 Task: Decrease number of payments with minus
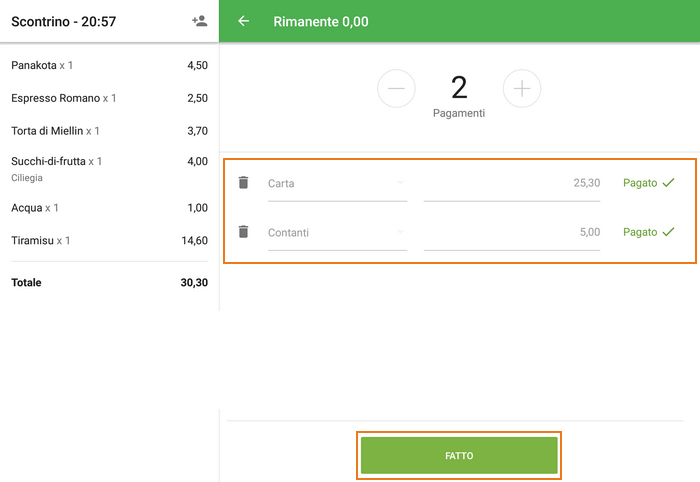[396, 89]
